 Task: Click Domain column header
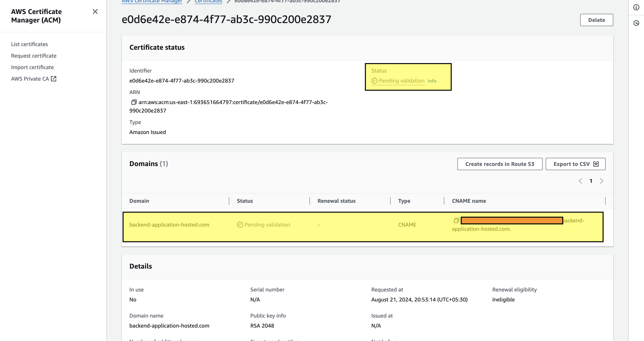pyautogui.click(x=139, y=201)
